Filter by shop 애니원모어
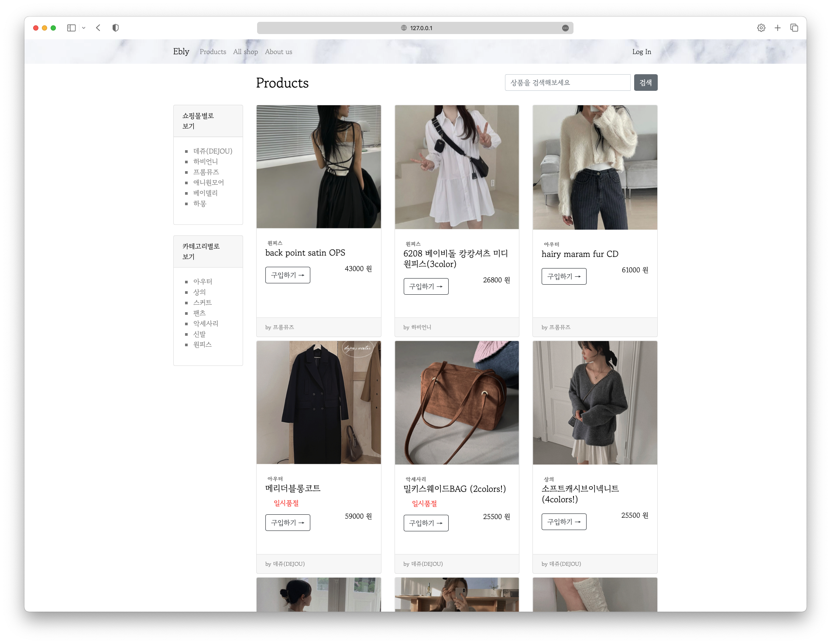Viewport: 831px width, 644px height. tap(209, 183)
